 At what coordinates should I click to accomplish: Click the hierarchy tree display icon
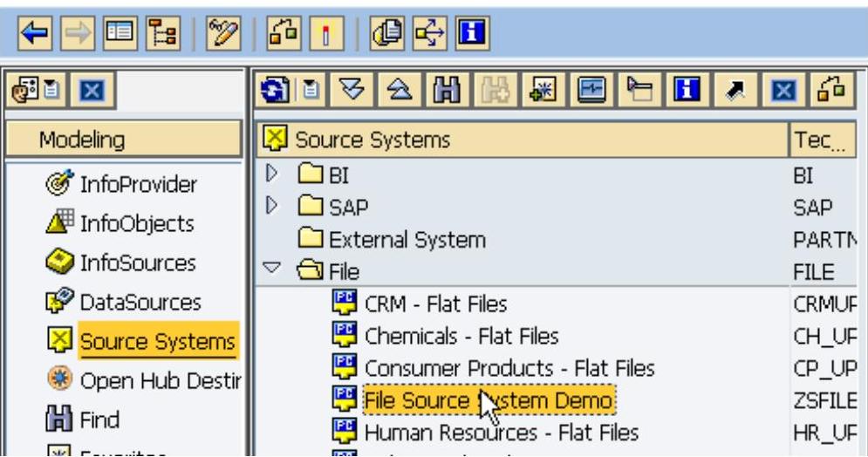[163, 33]
